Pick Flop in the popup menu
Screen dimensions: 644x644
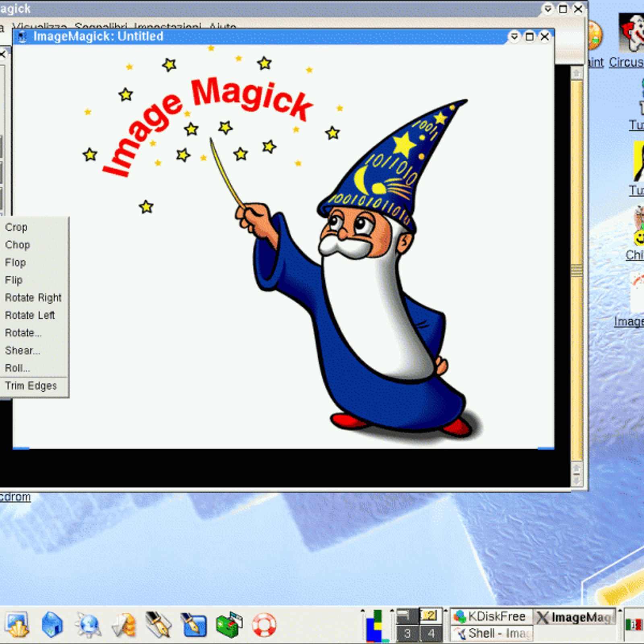pos(34,262)
